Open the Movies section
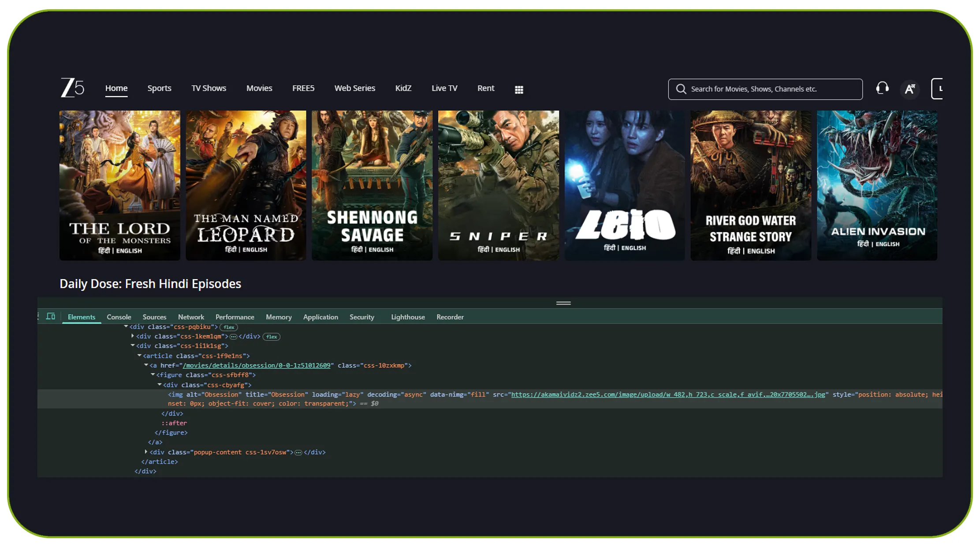This screenshot has height=547, width=980. (259, 88)
